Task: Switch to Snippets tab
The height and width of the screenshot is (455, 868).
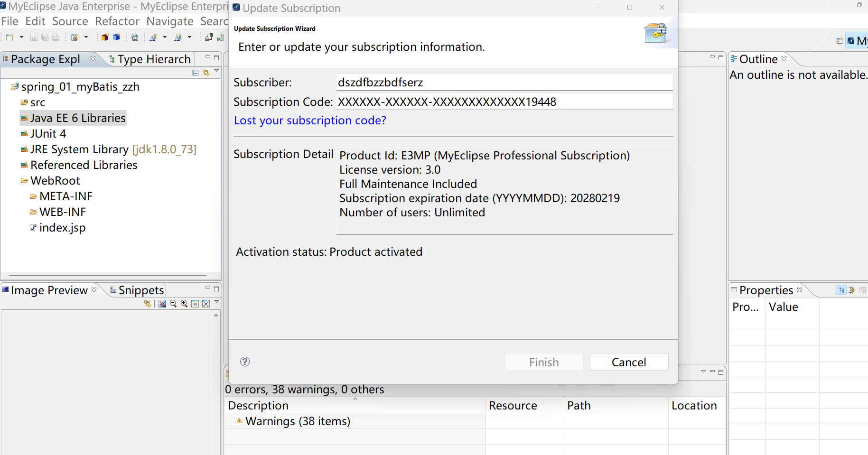Action: [x=141, y=290]
